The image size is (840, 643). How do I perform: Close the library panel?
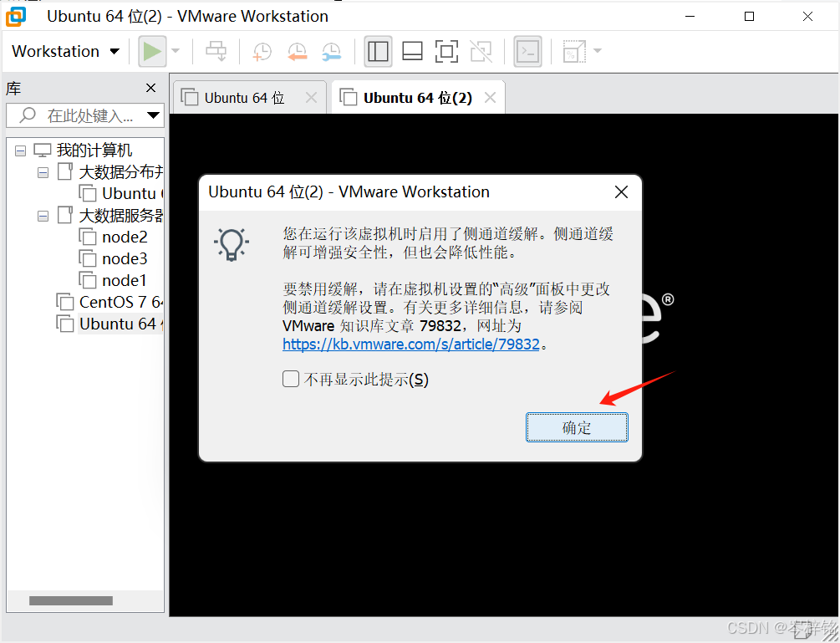pyautogui.click(x=151, y=88)
